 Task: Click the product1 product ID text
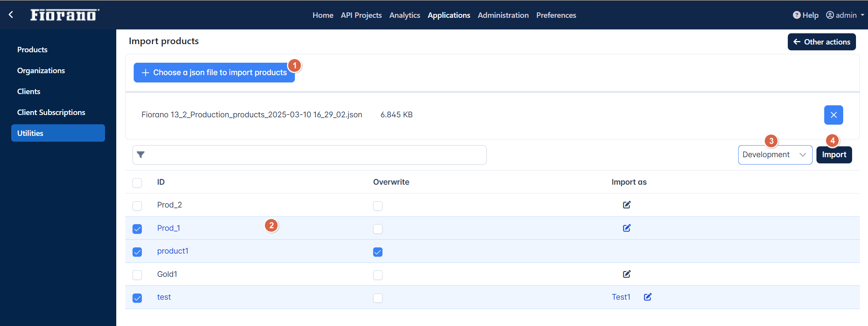pos(173,251)
